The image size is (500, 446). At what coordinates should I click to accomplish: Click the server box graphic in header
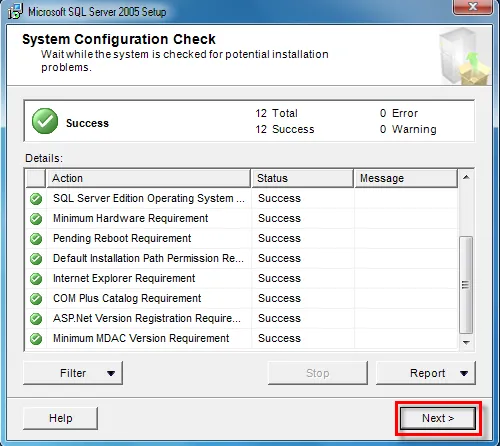[465, 56]
